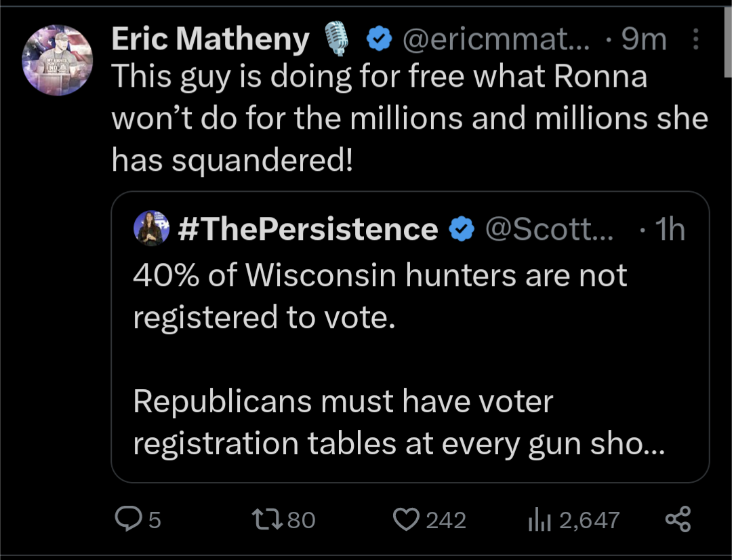View analytics showing 2,647 views
This screenshot has height=560, width=732.
536,520
